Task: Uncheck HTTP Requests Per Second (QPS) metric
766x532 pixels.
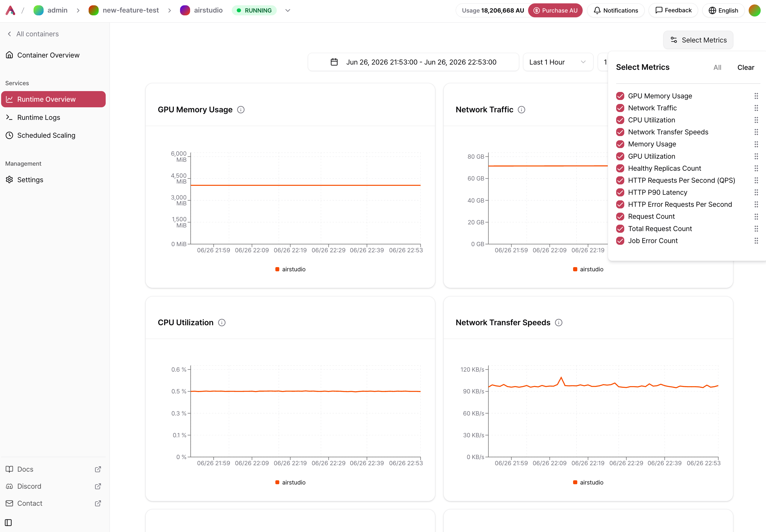Action: click(x=620, y=180)
